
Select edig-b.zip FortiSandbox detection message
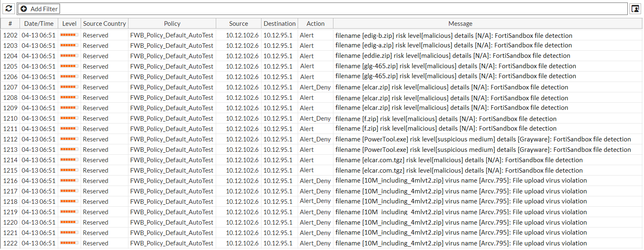[454, 35]
